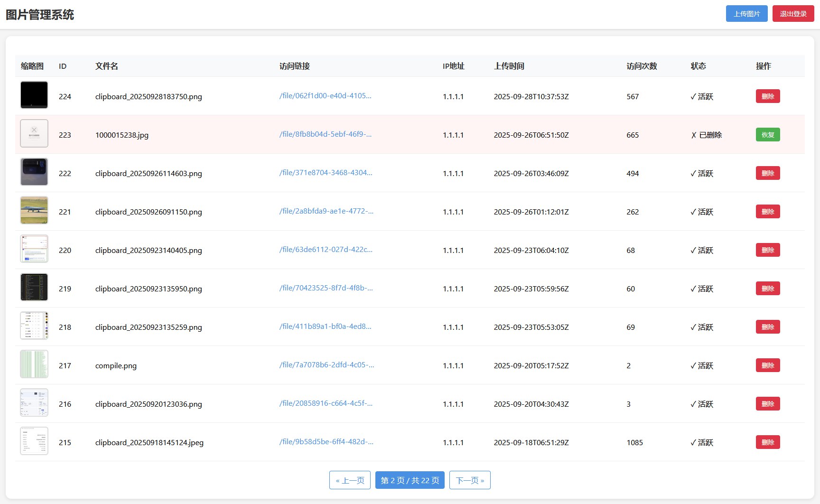Delete clipboard_20250923140405.png row
Screen dimensions: 820x504
click(x=767, y=250)
